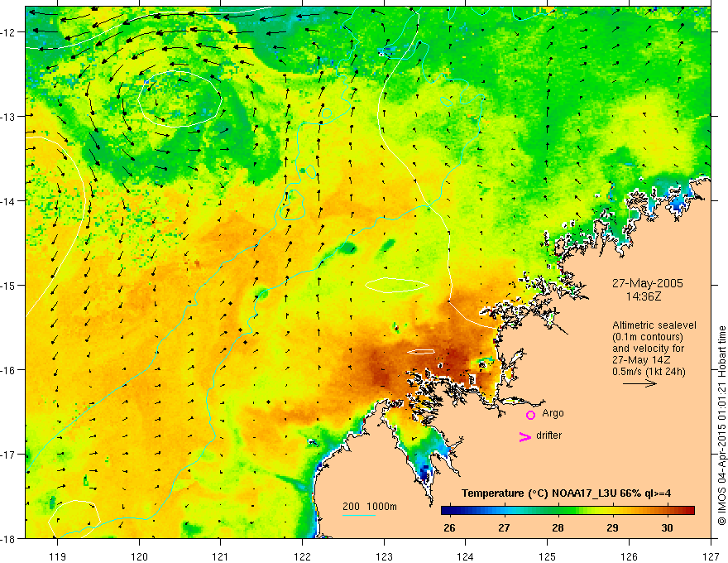Click the color bar tick label 27
728x563 pixels.
(504, 527)
